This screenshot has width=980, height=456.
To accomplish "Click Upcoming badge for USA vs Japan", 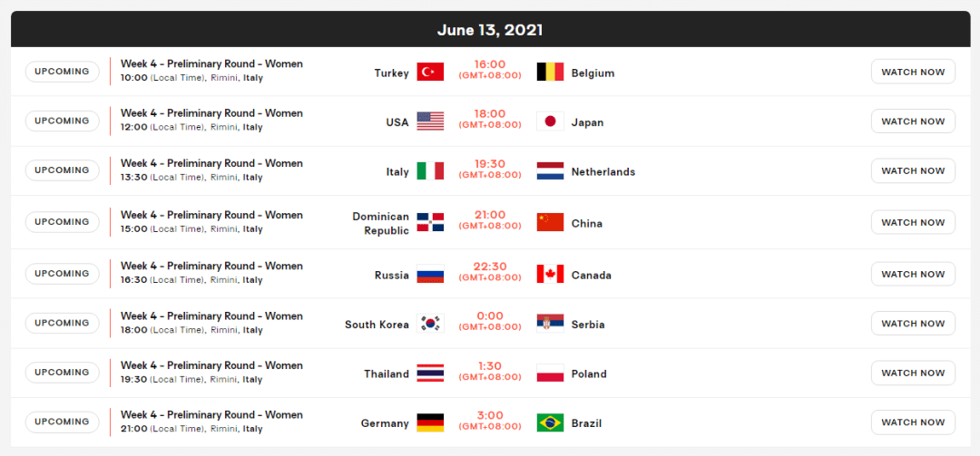I will pyautogui.click(x=63, y=121).
